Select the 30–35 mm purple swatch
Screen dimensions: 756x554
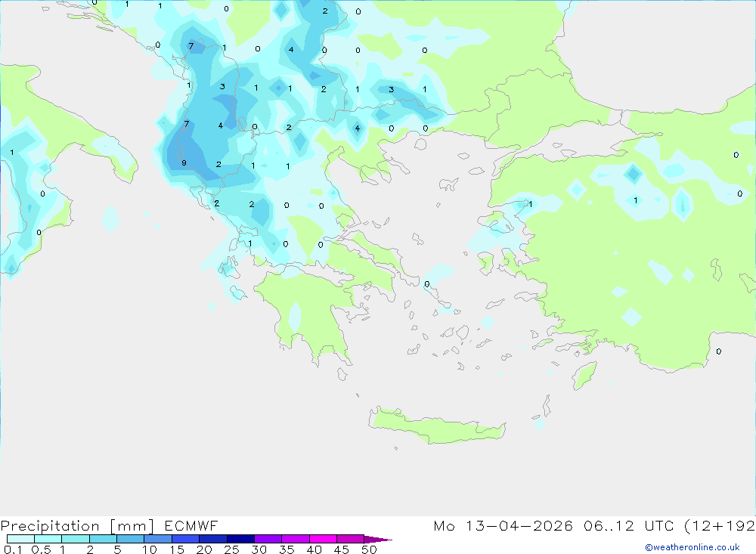click(x=268, y=539)
